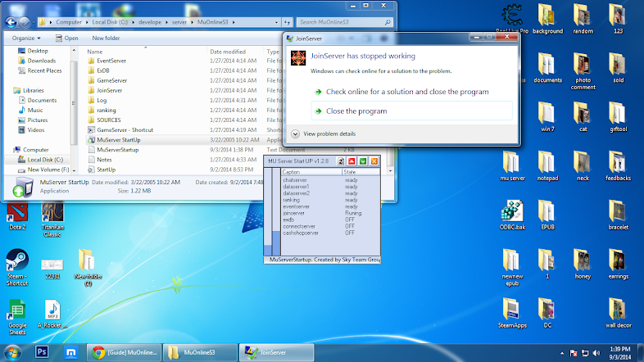Click the Forward arrow in Explorer
Image resolution: width=644 pixels, height=362 pixels.
[x=25, y=22]
